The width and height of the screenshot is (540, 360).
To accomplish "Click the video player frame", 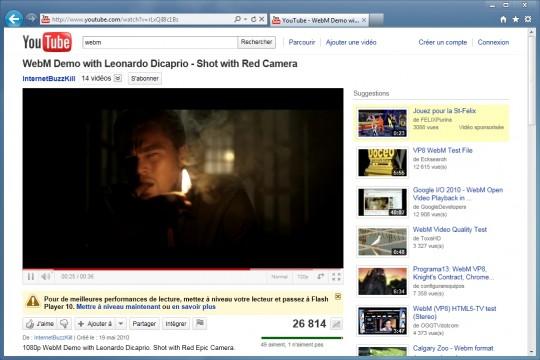I will point(183,178).
